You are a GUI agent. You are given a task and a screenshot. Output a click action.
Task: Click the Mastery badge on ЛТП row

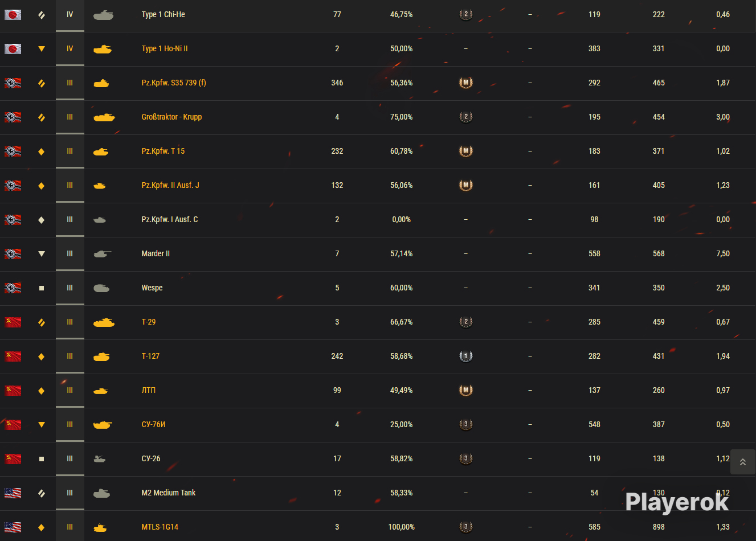466,390
